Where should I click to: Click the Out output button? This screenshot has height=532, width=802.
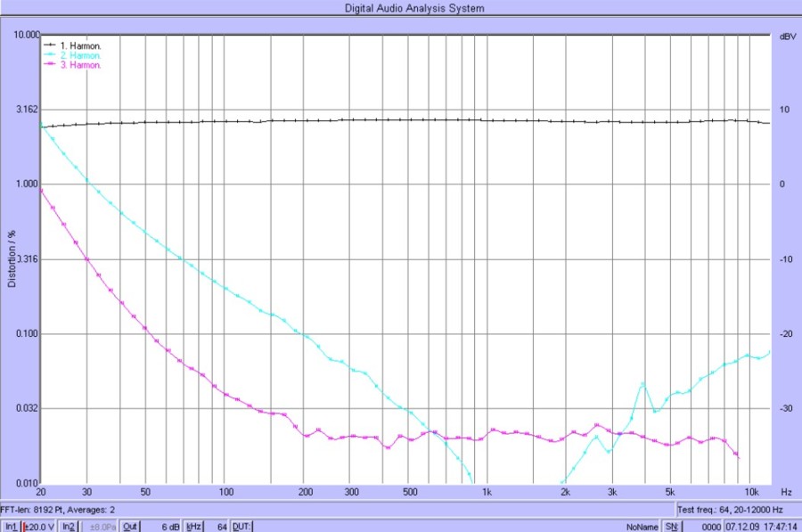coord(130,526)
